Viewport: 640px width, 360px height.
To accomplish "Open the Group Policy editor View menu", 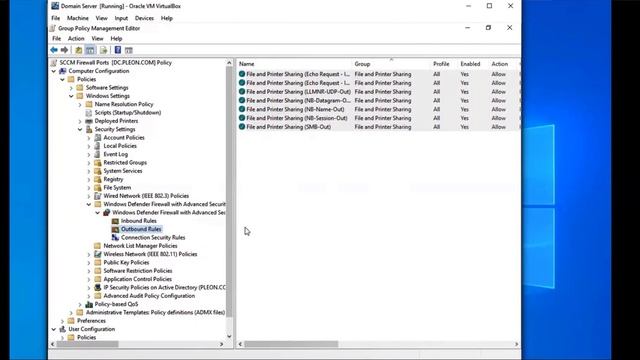I will point(97,39).
